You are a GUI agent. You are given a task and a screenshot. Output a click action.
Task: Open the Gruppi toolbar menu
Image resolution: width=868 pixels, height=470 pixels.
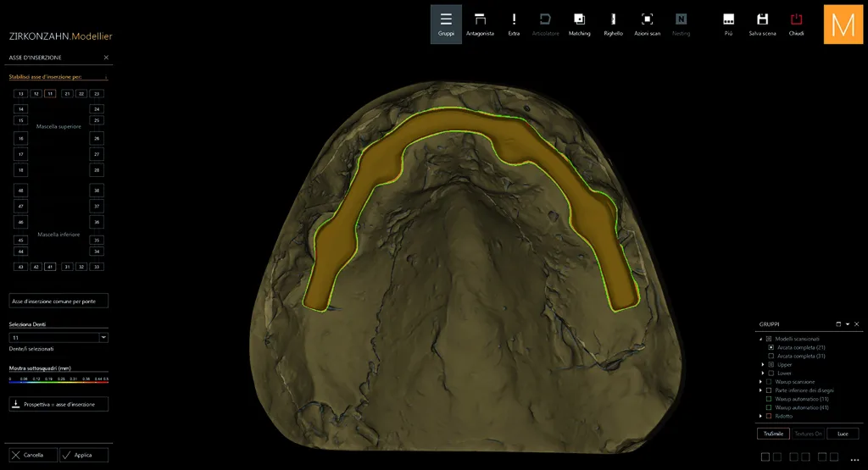coord(446,25)
